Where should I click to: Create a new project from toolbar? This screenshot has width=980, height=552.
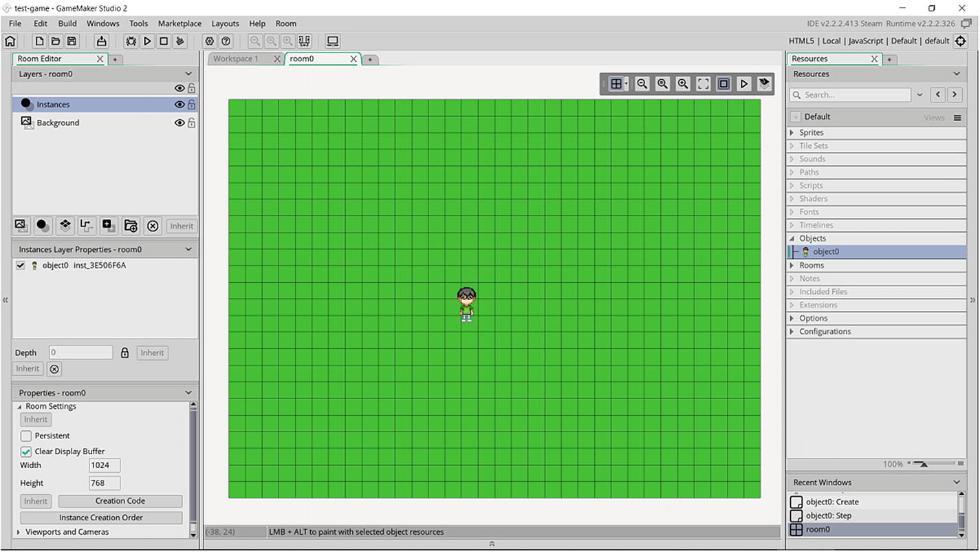coord(40,41)
